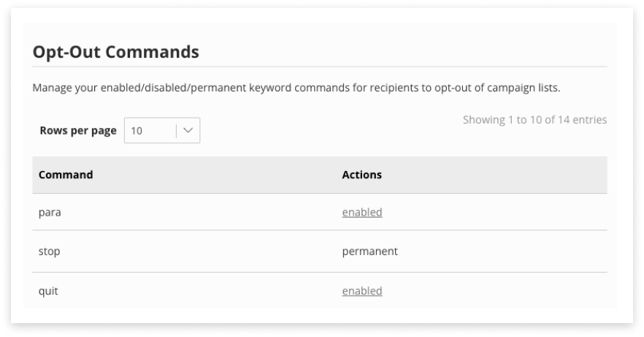The width and height of the screenshot is (644, 337).
Task: Click the number 10 in the rows selector
Action: click(137, 131)
